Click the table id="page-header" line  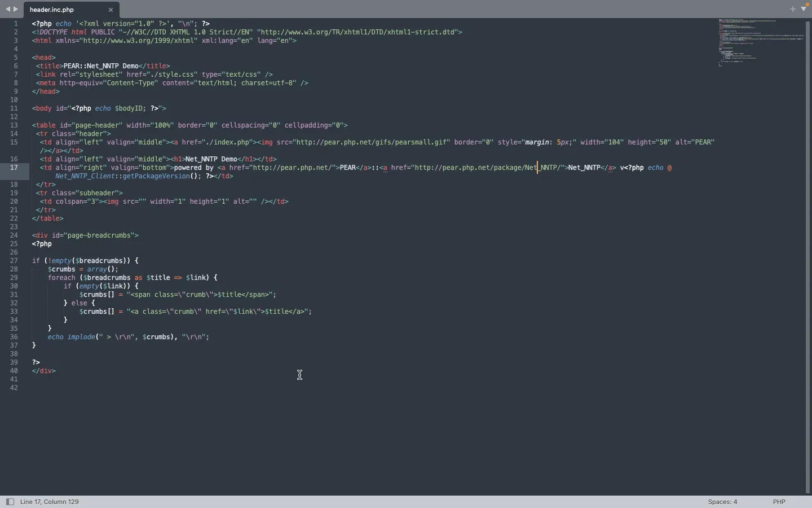coord(190,125)
